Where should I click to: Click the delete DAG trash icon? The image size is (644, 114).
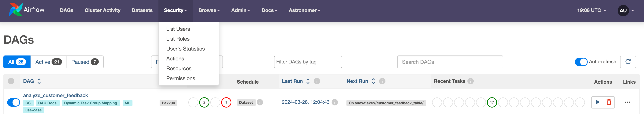click(609, 102)
